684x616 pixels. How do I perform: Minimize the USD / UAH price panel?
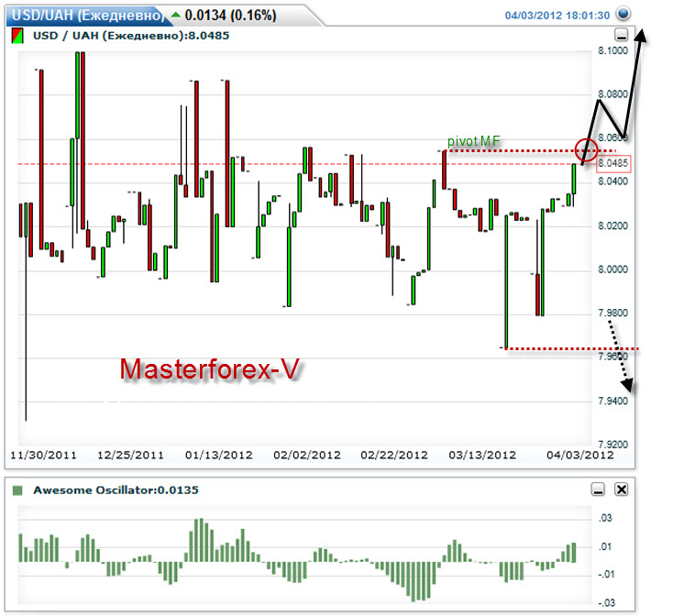[x=621, y=35]
